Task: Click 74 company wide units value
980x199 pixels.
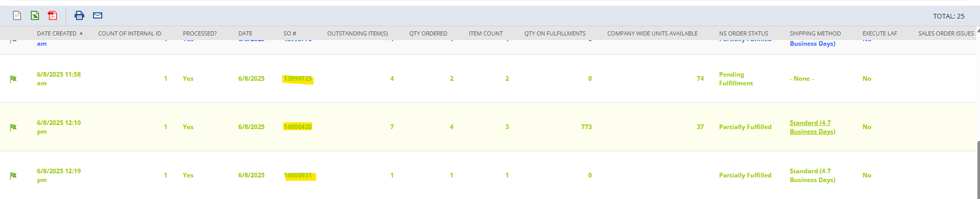Action: (x=700, y=79)
